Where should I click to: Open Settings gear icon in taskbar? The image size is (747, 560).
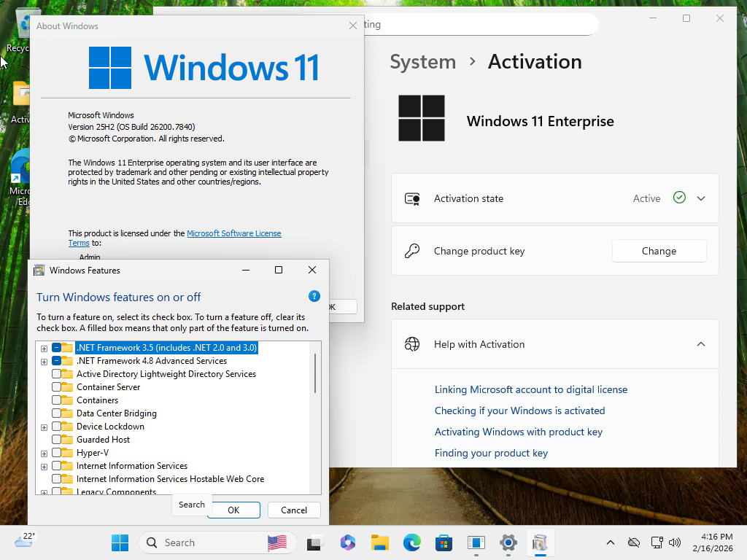[508, 542]
